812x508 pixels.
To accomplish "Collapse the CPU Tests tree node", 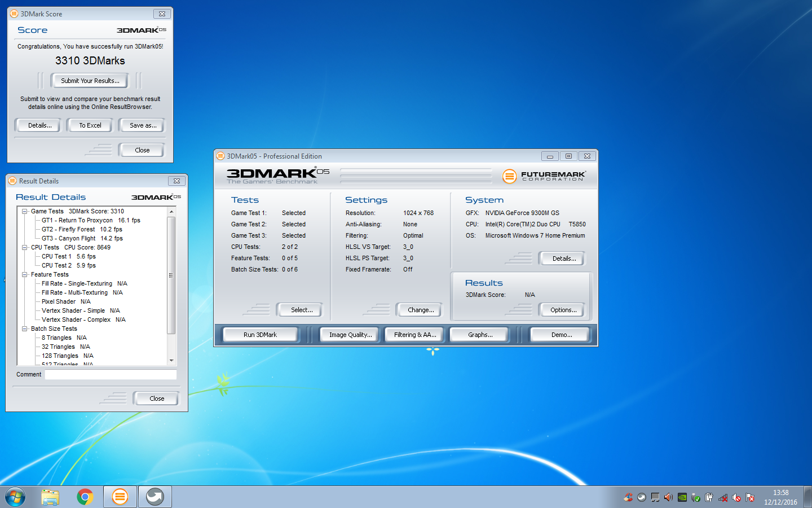I will 24,248.
